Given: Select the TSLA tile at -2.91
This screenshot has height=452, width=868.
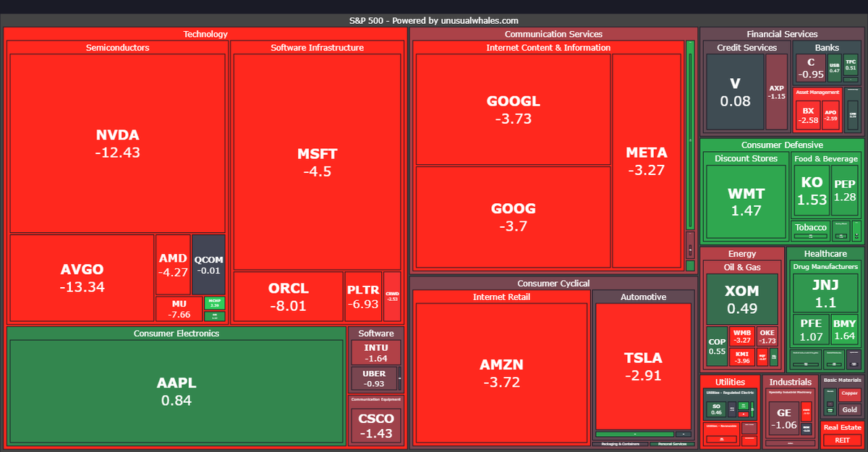Looking at the screenshot, I should coord(643,366).
